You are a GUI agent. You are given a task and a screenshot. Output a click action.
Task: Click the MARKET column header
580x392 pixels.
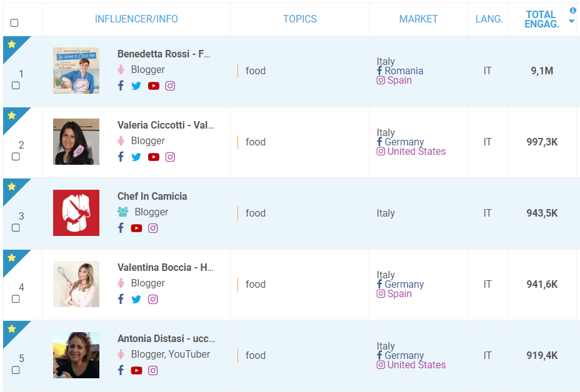[418, 19]
